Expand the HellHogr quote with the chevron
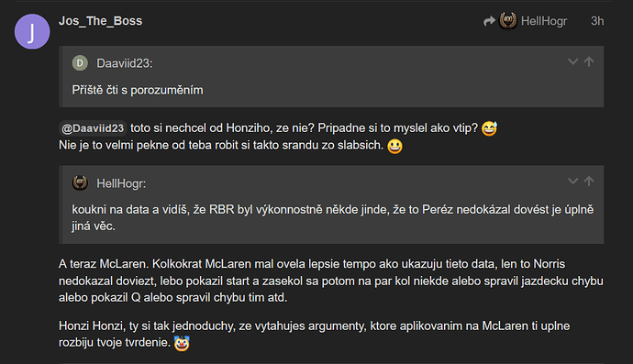Image resolution: width=633 pixels, height=364 pixels. [x=572, y=182]
